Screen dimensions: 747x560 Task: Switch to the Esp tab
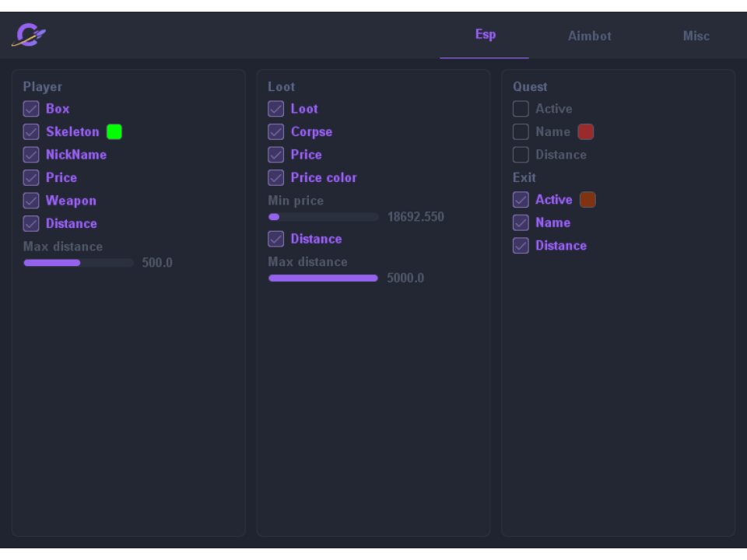[485, 35]
